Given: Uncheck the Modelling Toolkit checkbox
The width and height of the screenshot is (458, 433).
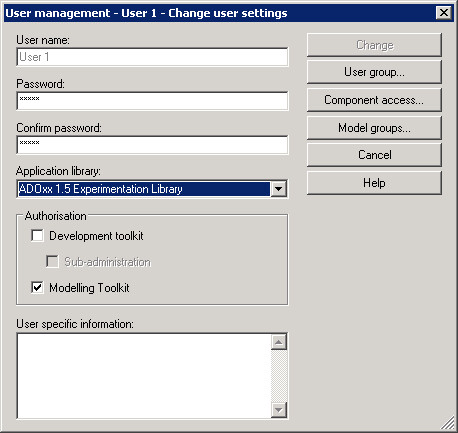Looking at the screenshot, I should [x=37, y=287].
